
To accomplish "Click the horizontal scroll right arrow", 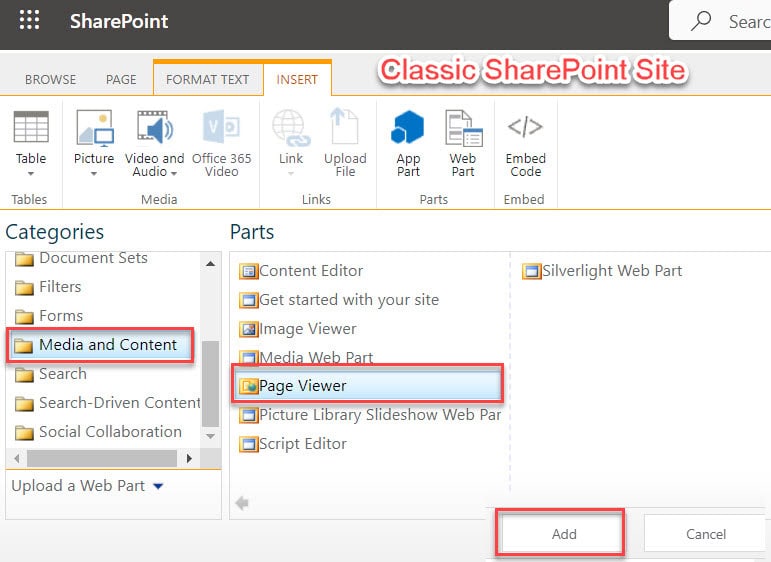I will click(189, 459).
